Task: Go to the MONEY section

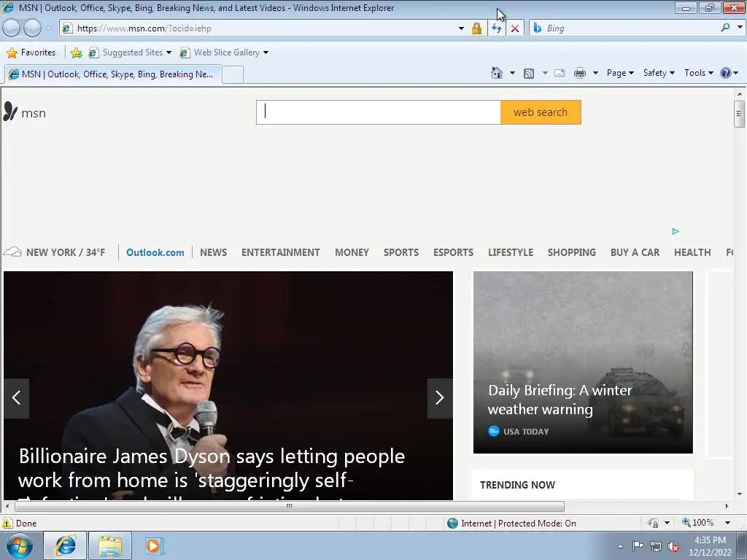Action: click(x=352, y=252)
